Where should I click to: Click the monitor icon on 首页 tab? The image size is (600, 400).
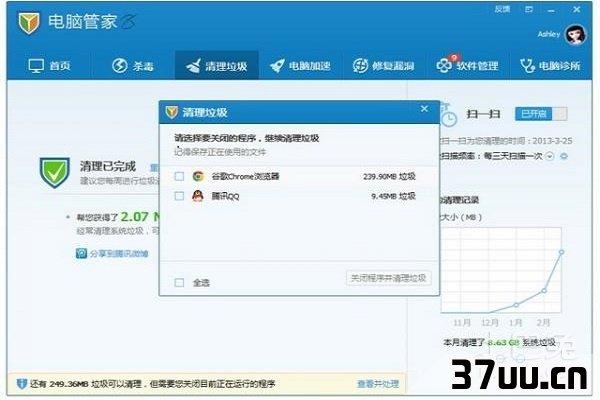pyautogui.click(x=36, y=66)
